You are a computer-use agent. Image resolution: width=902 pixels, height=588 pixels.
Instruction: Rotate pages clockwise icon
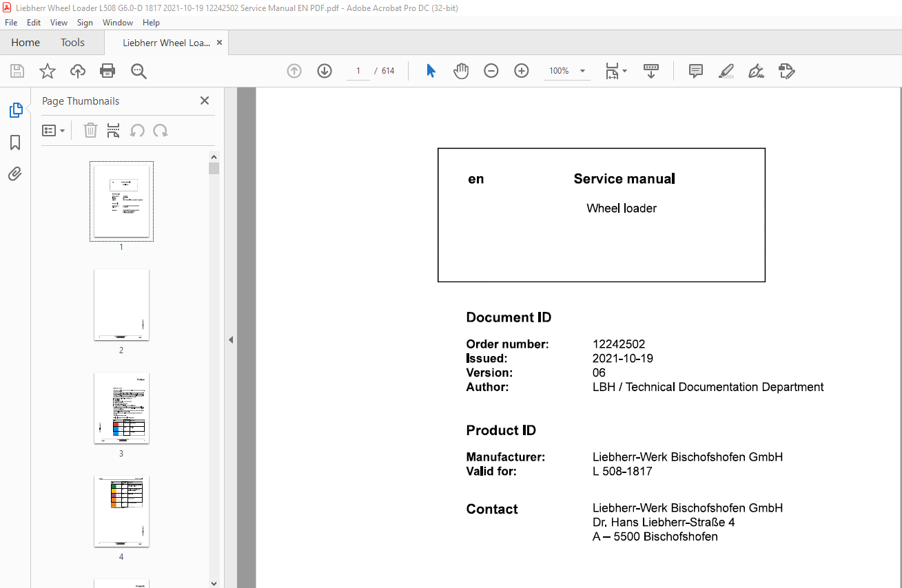point(161,130)
